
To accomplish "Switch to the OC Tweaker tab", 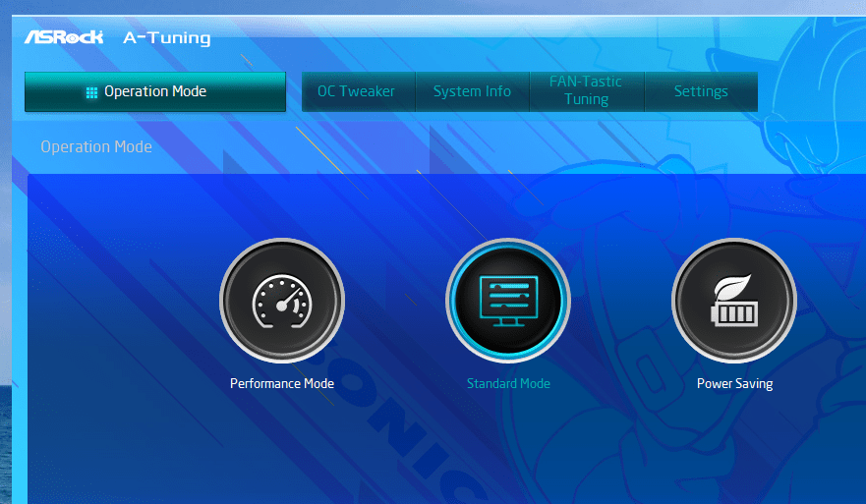I will click(x=359, y=91).
